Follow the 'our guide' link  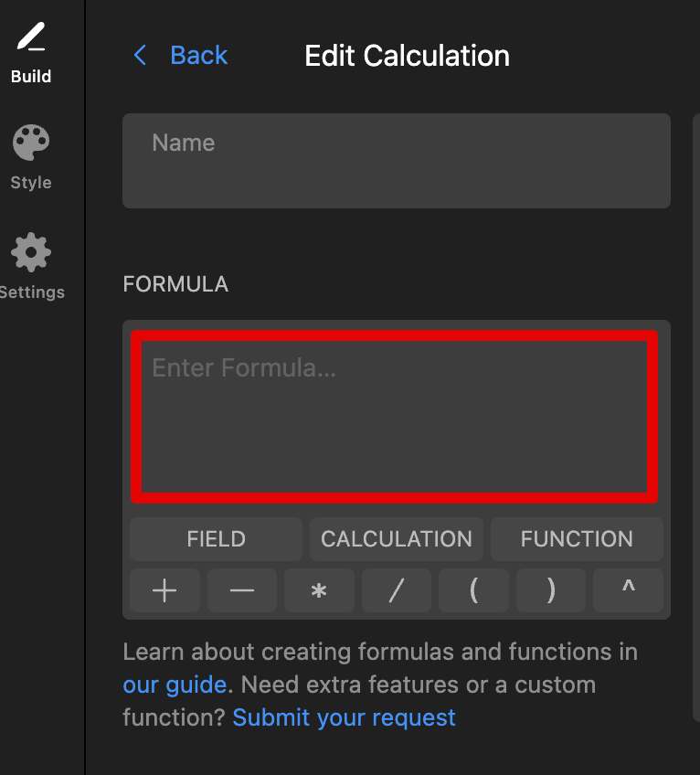[x=174, y=685]
